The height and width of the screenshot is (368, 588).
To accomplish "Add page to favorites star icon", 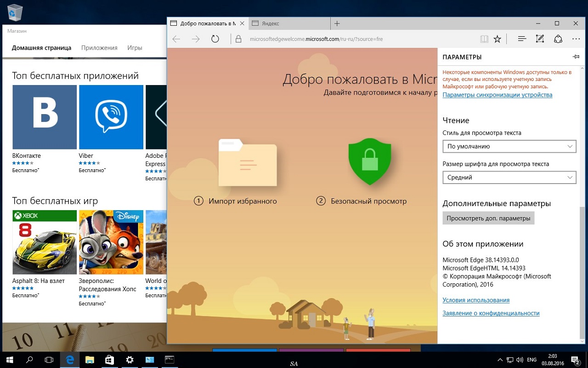I will point(497,39).
